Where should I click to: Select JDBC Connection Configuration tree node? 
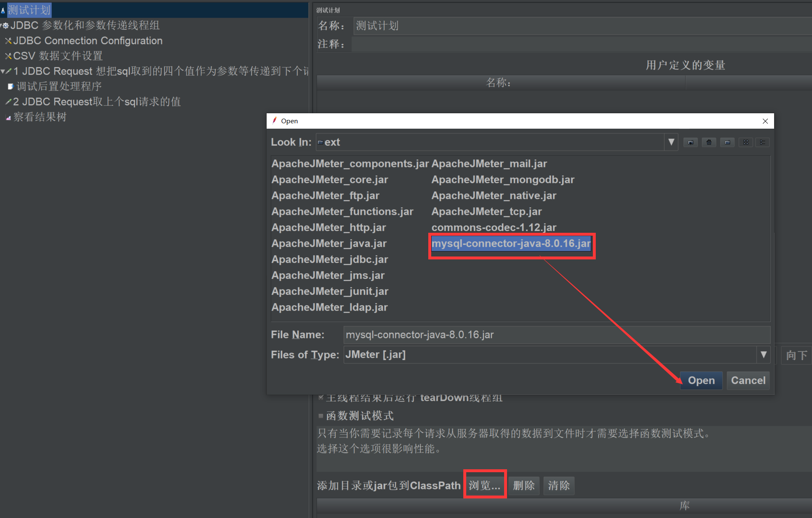tap(87, 41)
